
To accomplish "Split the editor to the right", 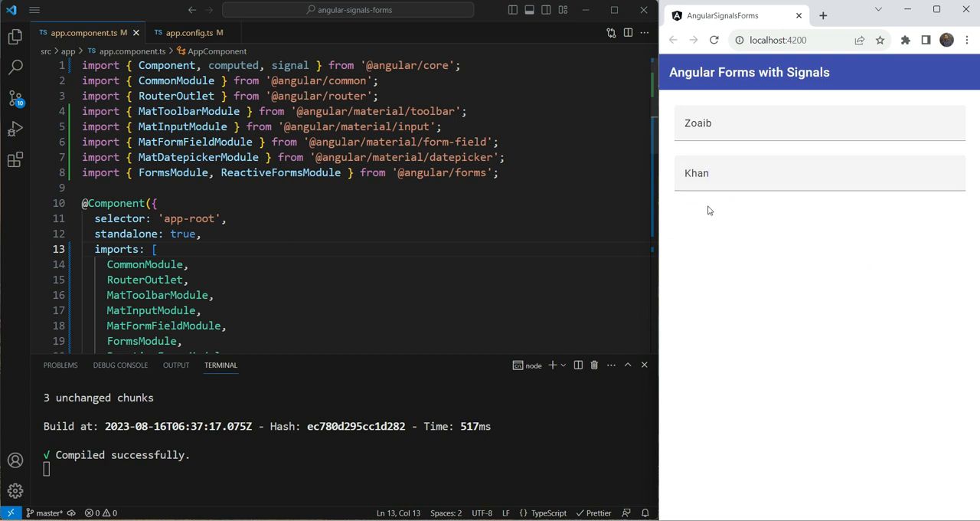I will 628,33.
